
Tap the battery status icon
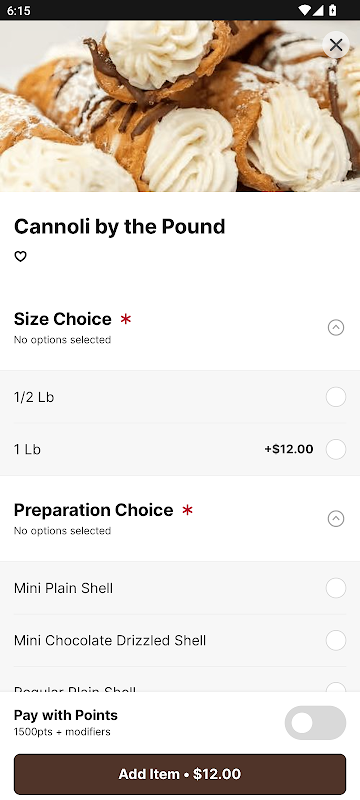coord(332,10)
